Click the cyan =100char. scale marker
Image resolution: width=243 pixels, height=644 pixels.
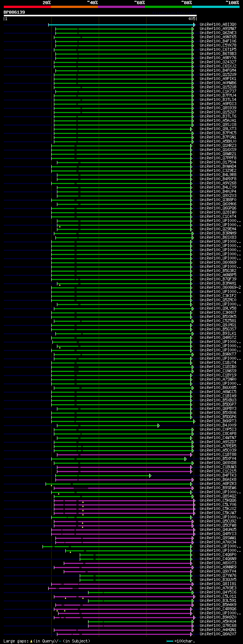coord(170,641)
